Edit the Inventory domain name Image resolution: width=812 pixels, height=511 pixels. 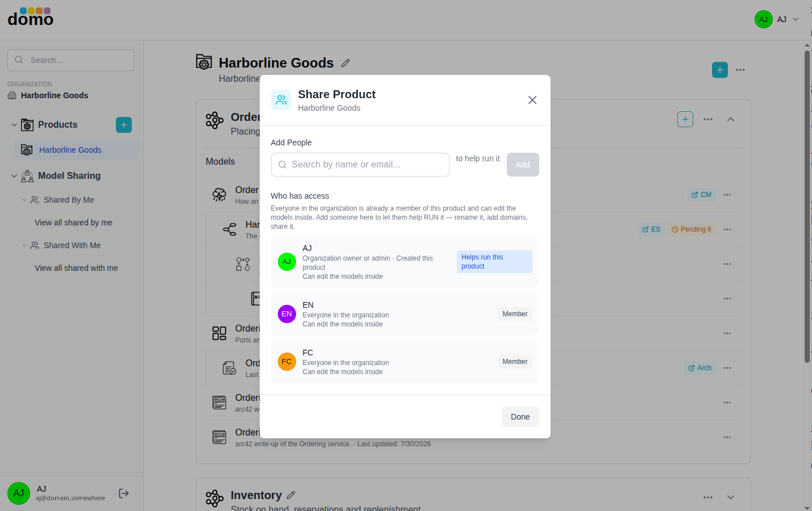(291, 495)
